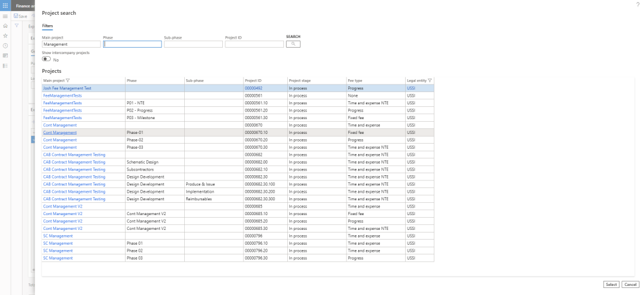The height and width of the screenshot is (295, 644).
Task: Sort by Fee type column header
Action: (x=355, y=81)
